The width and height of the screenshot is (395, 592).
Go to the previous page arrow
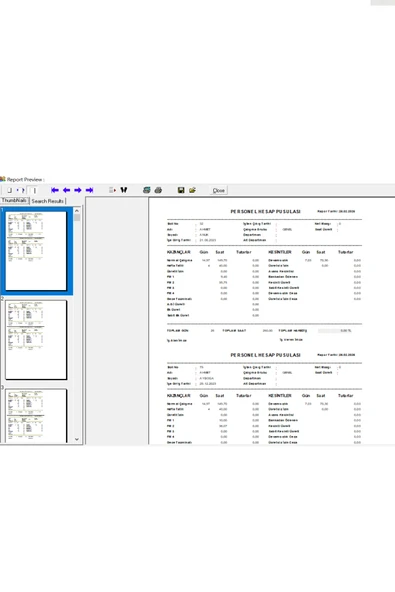click(66, 190)
